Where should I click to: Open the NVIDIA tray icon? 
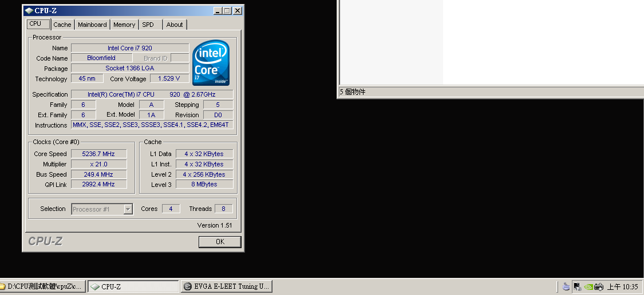pos(588,287)
